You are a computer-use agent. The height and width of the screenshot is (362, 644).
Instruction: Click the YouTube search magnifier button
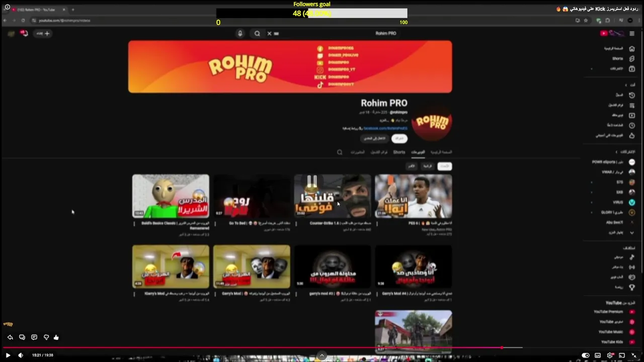point(257,33)
